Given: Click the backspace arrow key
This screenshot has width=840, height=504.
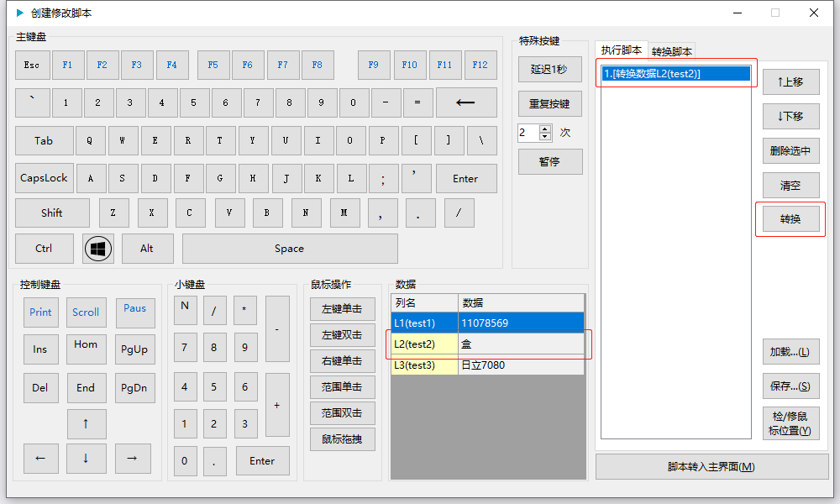Looking at the screenshot, I should tap(466, 102).
